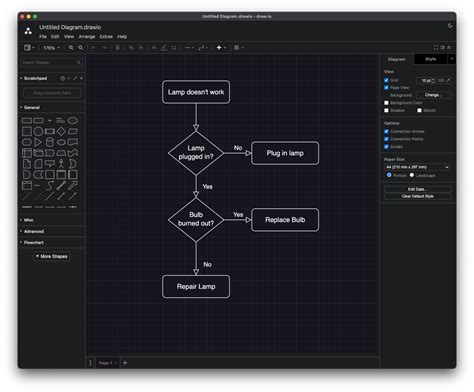Pick the curved S connector shape
The height and width of the screenshot is (392, 474).
[50, 185]
